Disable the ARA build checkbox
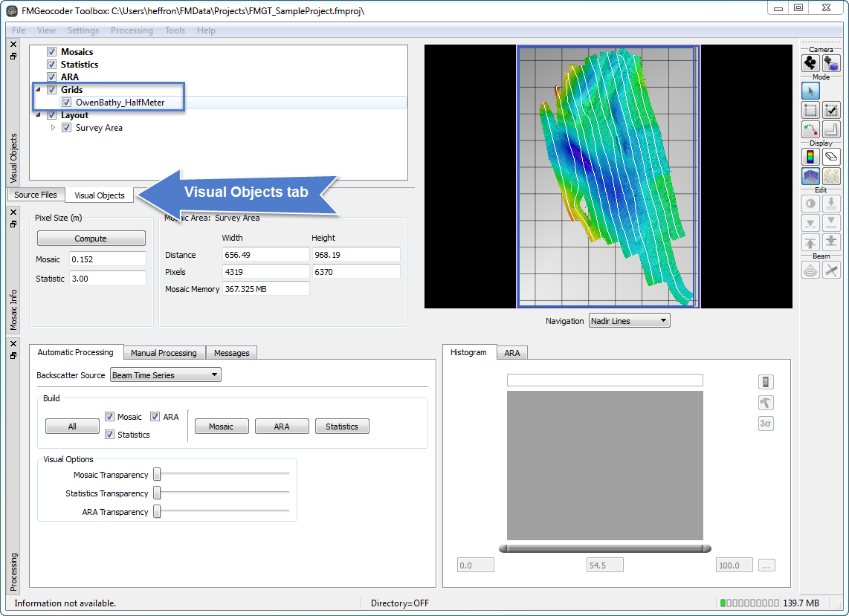The height and width of the screenshot is (616, 849). click(x=155, y=417)
